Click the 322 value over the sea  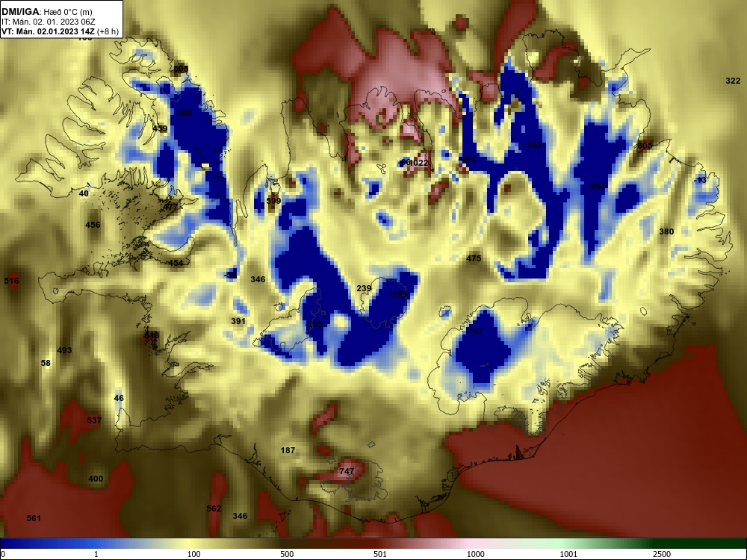(x=733, y=81)
